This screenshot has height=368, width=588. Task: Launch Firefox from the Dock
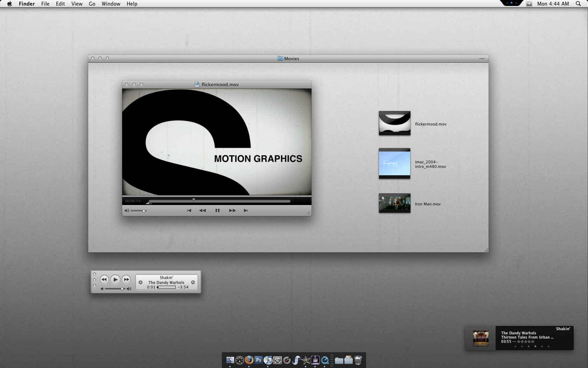tap(249, 360)
